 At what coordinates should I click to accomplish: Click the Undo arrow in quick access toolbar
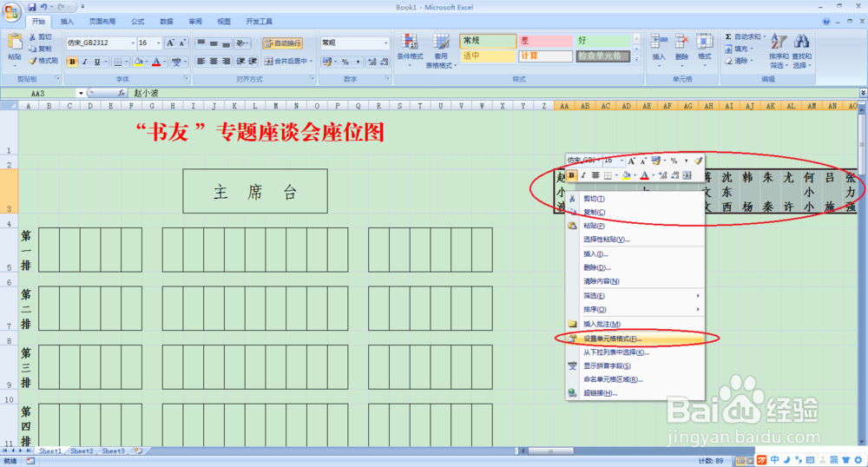(x=43, y=7)
